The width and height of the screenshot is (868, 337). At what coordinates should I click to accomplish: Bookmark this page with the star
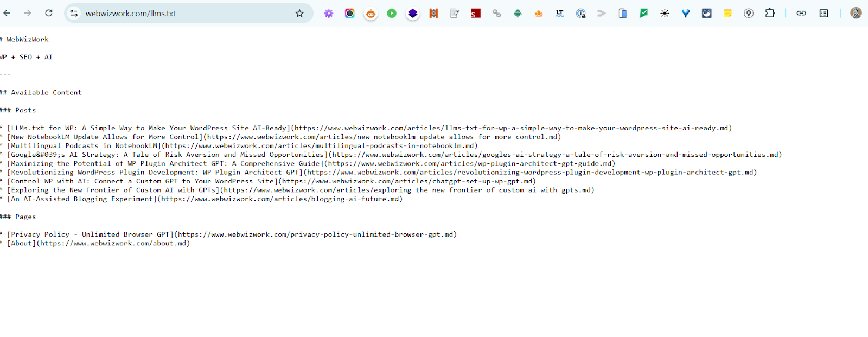[299, 13]
